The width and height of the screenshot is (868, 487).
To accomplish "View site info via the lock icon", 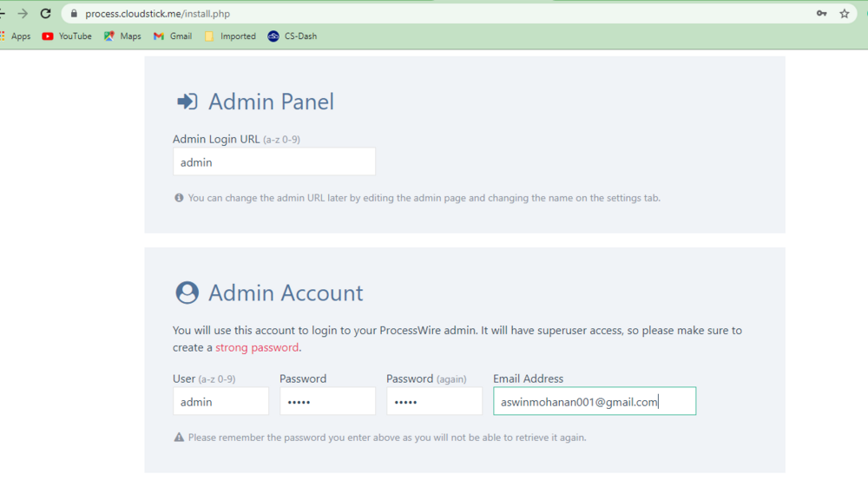I will click(x=74, y=14).
